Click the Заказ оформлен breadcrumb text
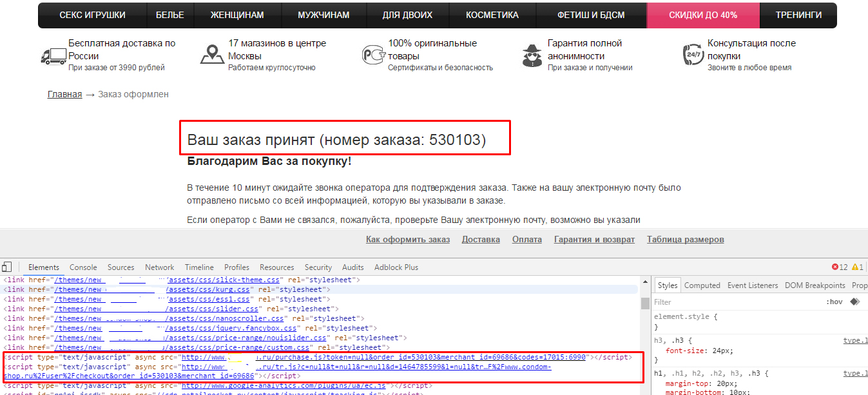This screenshot has height=395, width=868. (133, 94)
